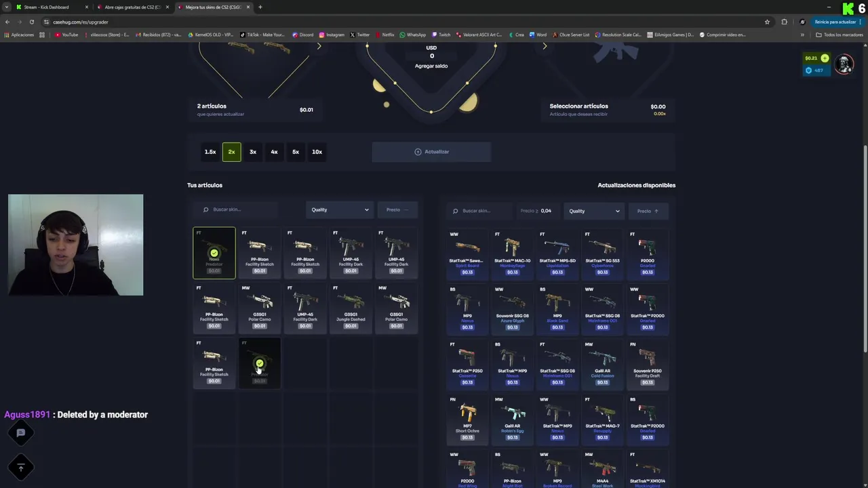Choose StatTrak MAC-10 Monkeyflage upgrade
Viewport: 868px width, 488px height.
pyautogui.click(x=512, y=253)
